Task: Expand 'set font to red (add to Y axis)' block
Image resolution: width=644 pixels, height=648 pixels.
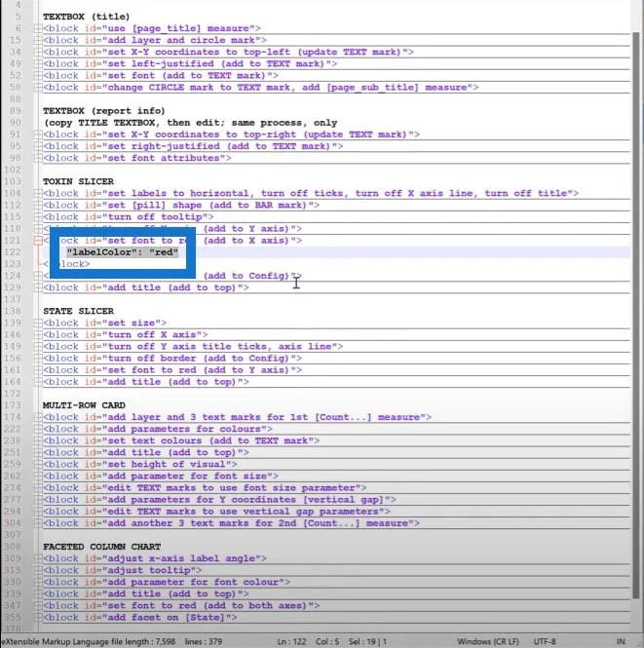Action: tap(38, 370)
